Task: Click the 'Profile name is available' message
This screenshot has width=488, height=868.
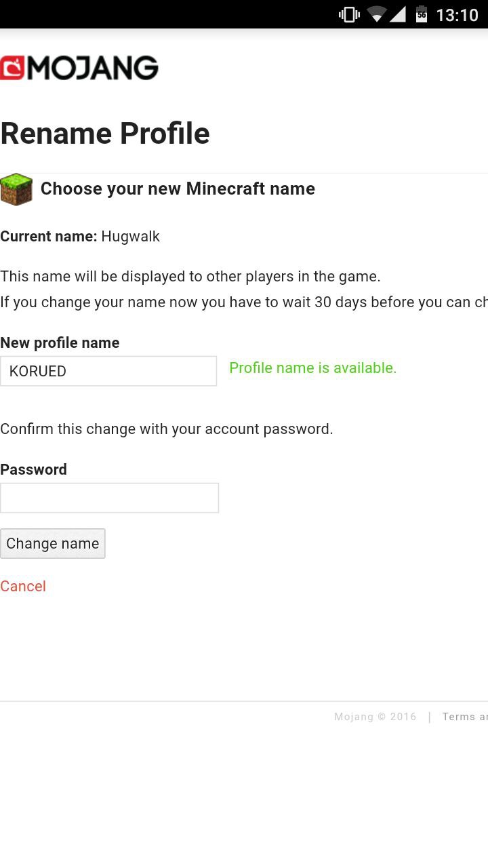Action: click(x=312, y=368)
